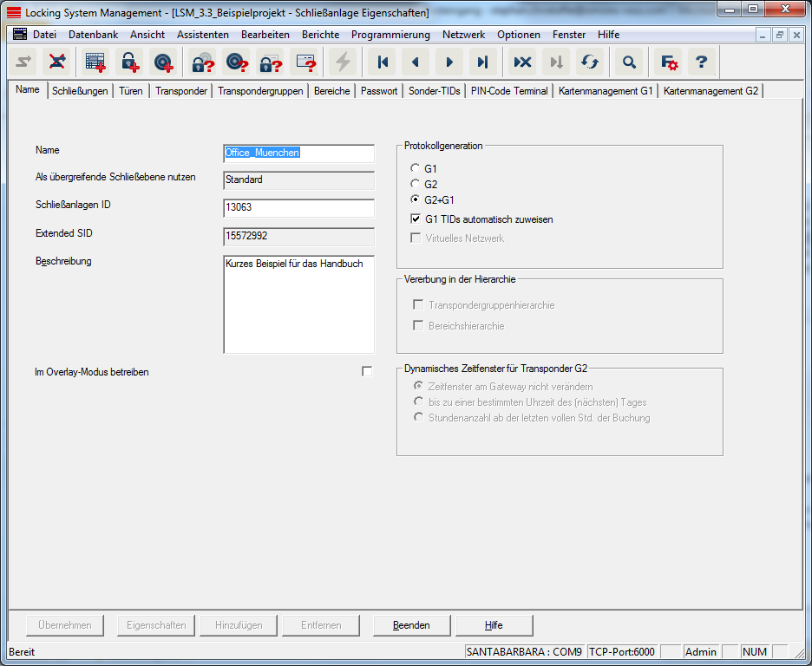Switch to the Transpondergruppen tab
The height and width of the screenshot is (666, 812).
(x=260, y=91)
